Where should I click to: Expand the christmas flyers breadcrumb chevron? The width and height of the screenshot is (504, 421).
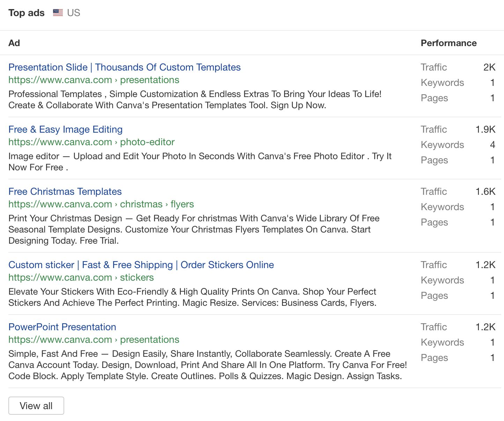point(167,204)
